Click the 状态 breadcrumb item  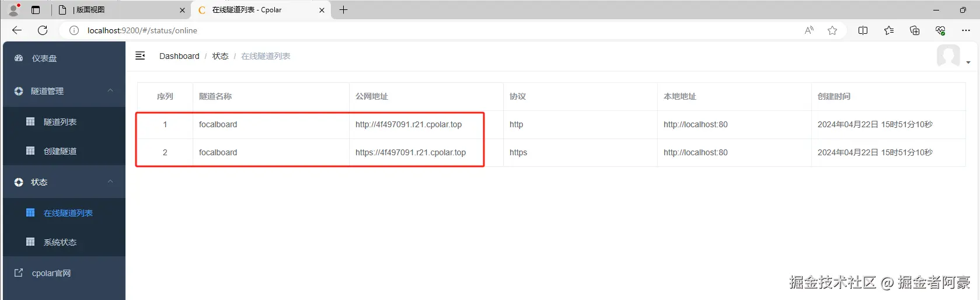220,56
